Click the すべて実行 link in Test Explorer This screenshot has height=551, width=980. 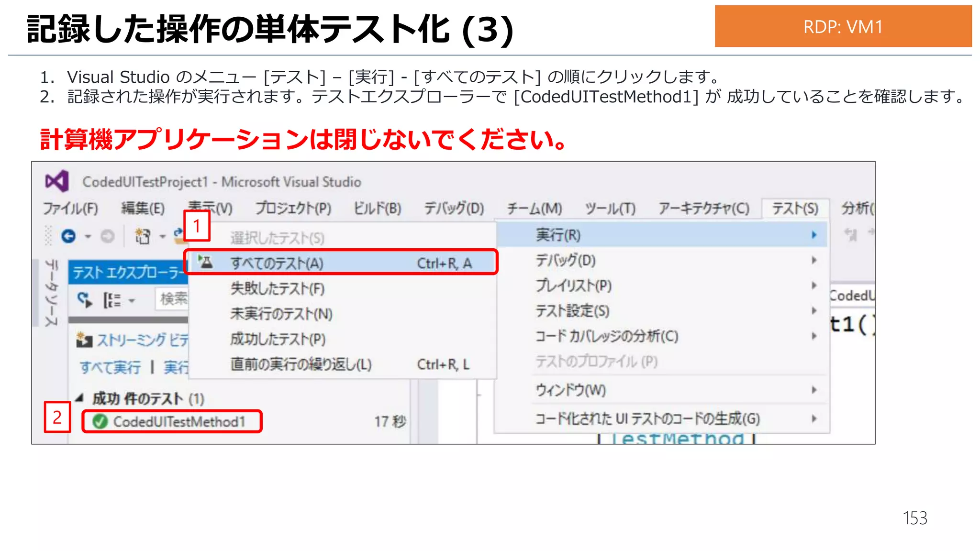(x=111, y=367)
